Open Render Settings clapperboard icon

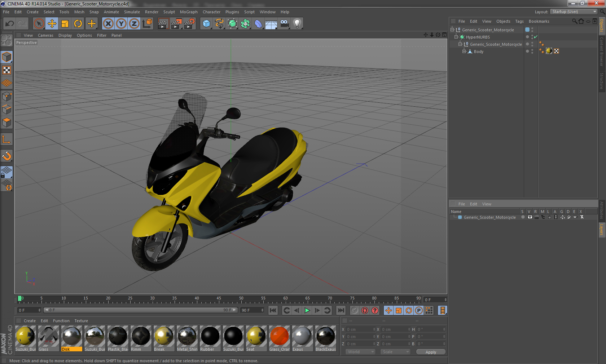pyautogui.click(x=189, y=24)
